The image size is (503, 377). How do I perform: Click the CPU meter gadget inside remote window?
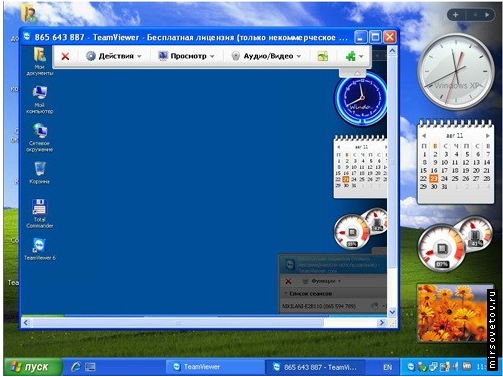tap(351, 232)
